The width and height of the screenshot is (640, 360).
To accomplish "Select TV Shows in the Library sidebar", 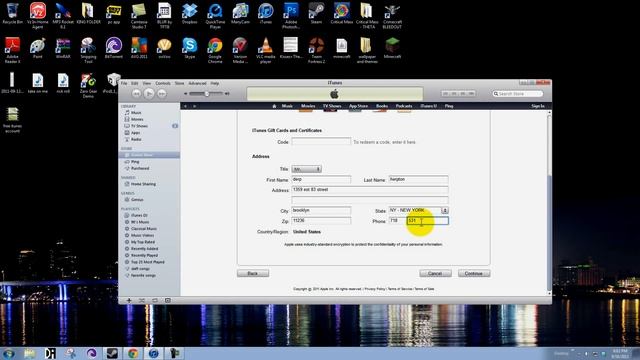I will click(139, 126).
